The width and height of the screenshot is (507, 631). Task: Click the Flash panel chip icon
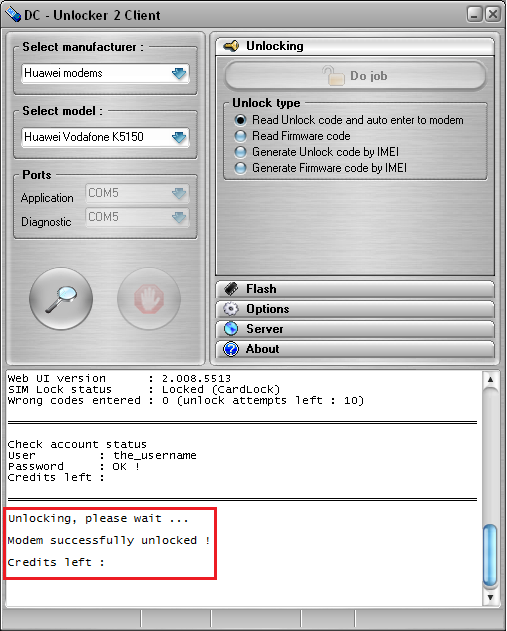click(x=231, y=289)
